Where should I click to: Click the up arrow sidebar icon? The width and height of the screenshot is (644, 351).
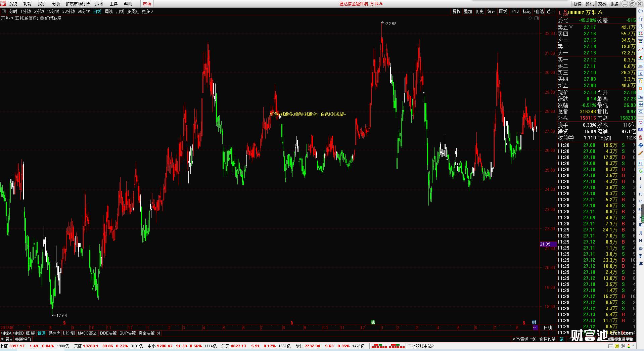click(x=641, y=19)
